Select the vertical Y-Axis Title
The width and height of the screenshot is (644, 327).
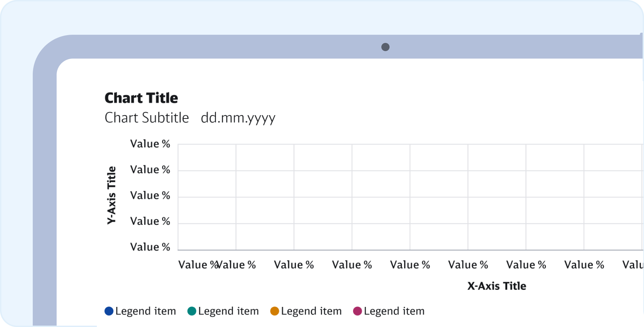(x=112, y=195)
